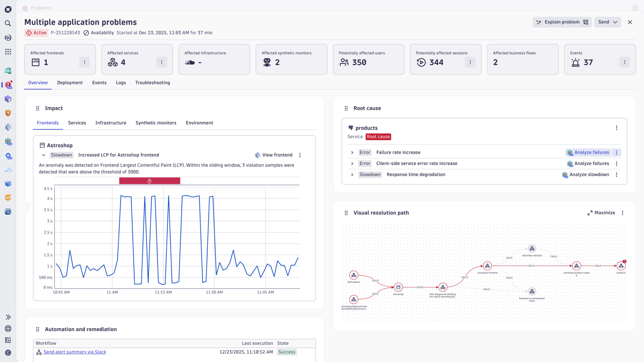Expand the Response time degradation row
Image resolution: width=644 pixels, height=362 pixels.
pos(352,175)
